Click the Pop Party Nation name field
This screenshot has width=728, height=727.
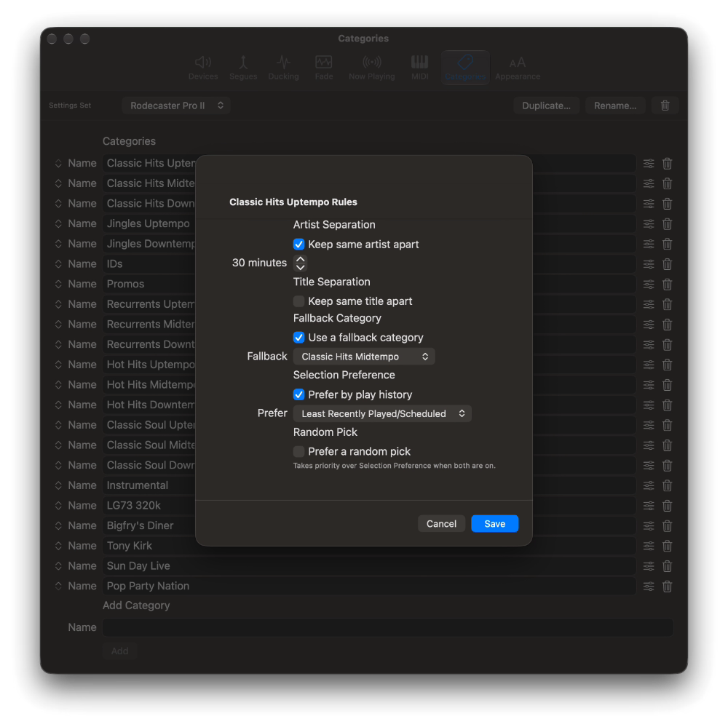pyautogui.click(x=369, y=587)
